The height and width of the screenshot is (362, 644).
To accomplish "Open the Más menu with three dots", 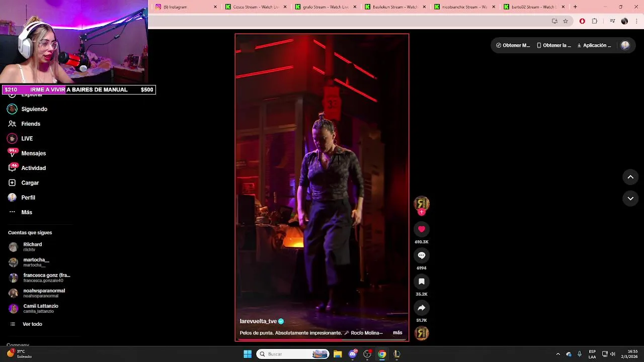I will point(20,212).
